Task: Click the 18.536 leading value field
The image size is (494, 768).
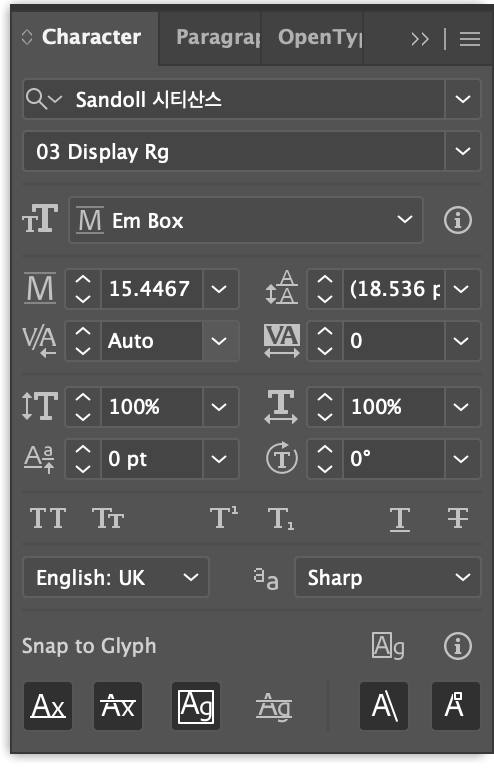Action: point(394,289)
